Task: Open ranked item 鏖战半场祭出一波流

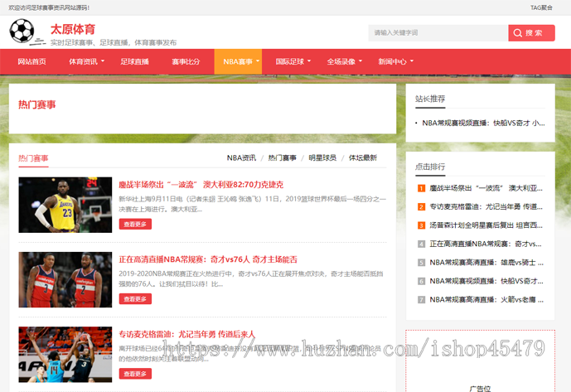Action: tap(486, 188)
